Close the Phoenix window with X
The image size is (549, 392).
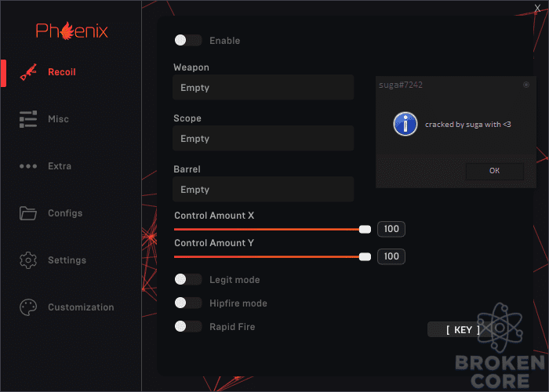point(537,8)
